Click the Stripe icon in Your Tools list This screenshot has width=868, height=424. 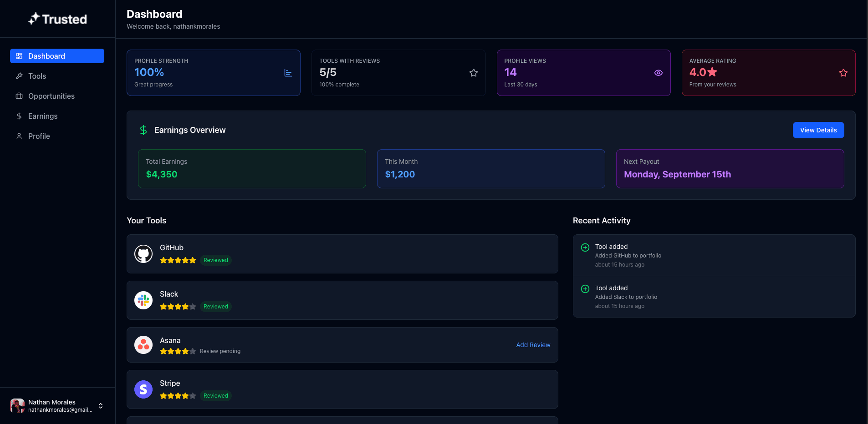pyautogui.click(x=143, y=389)
